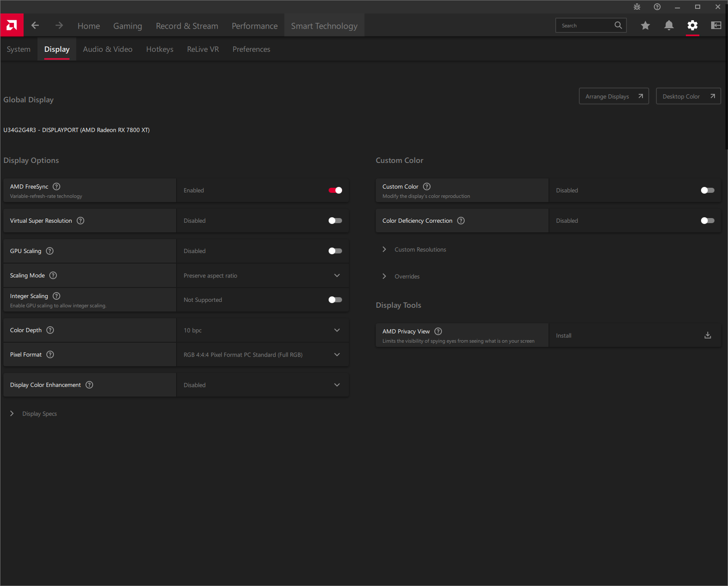Open settings gear icon
This screenshot has height=586, width=728.
coord(693,26)
